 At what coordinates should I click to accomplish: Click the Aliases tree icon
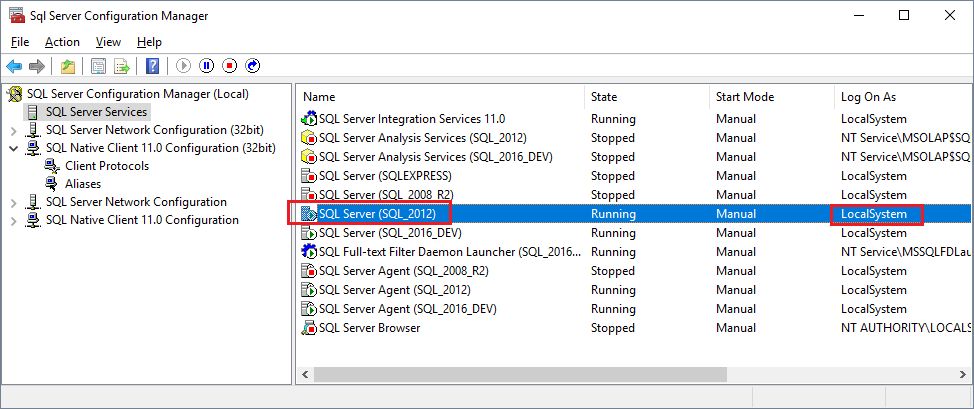52,184
